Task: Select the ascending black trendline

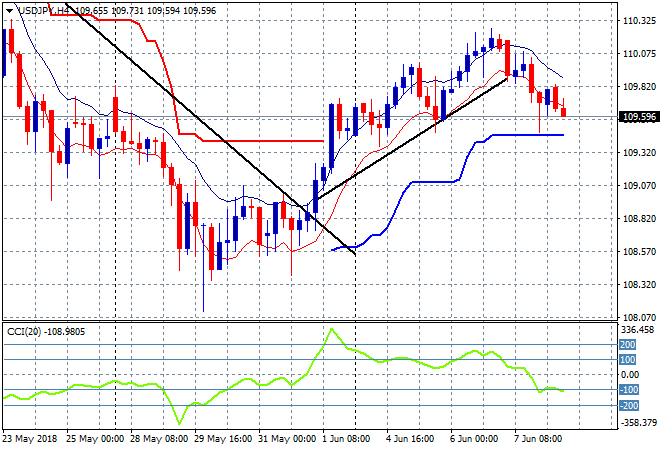Action: pyautogui.click(x=412, y=139)
